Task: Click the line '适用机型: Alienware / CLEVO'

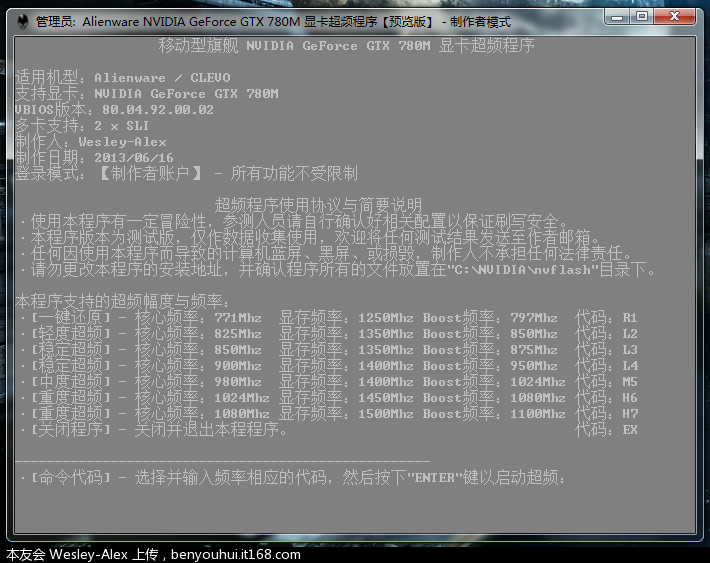Action: coord(123,77)
